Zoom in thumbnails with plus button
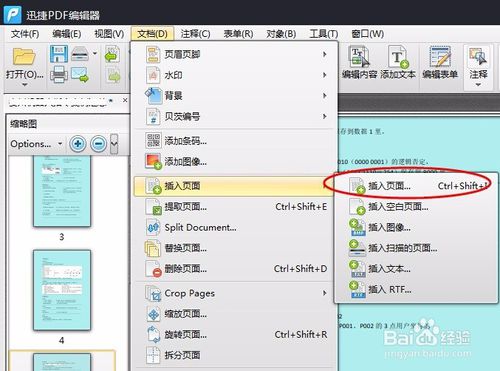 [x=78, y=144]
